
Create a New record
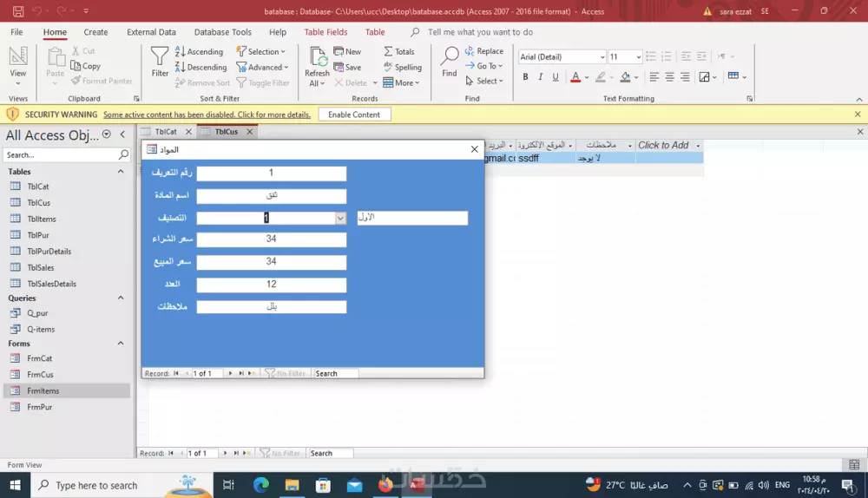347,51
